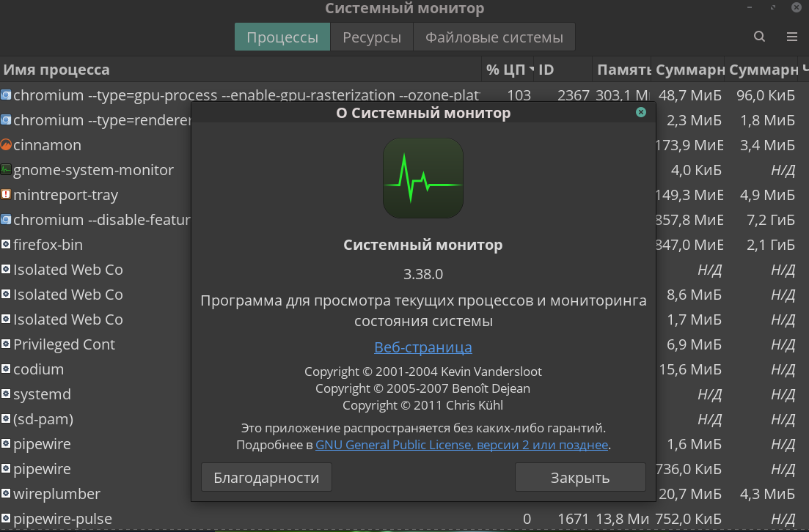Switch to the Ресурсы tab
Viewport: 809px width, 532px height.
tap(372, 37)
